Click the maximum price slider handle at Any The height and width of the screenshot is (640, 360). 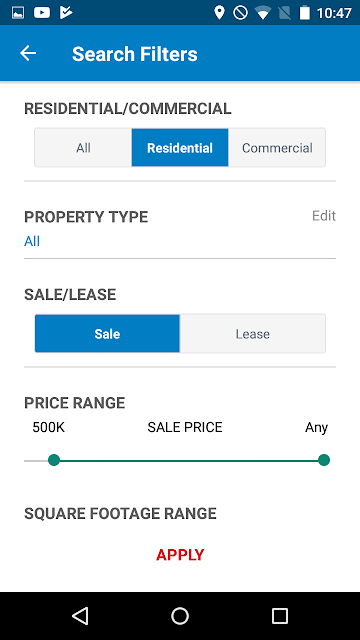point(324,460)
